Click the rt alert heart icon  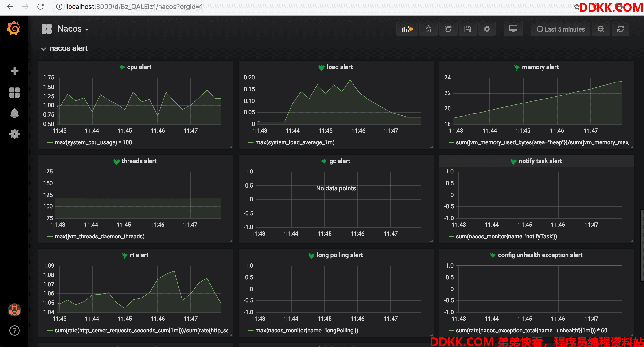tap(124, 256)
